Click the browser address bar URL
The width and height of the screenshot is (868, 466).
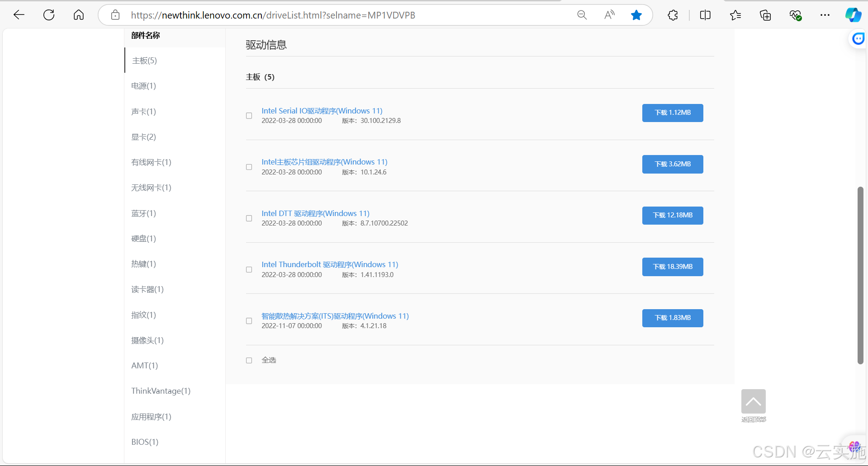click(273, 15)
